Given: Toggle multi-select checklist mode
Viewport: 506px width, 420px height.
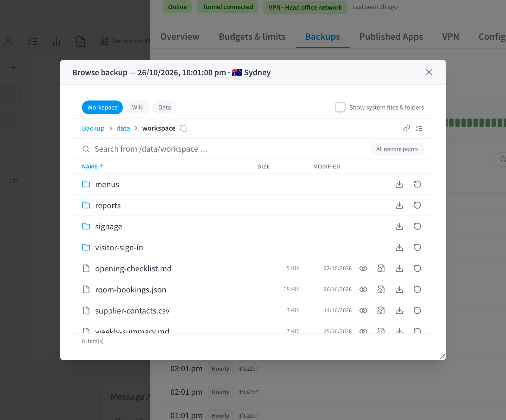Looking at the screenshot, I should tap(419, 128).
